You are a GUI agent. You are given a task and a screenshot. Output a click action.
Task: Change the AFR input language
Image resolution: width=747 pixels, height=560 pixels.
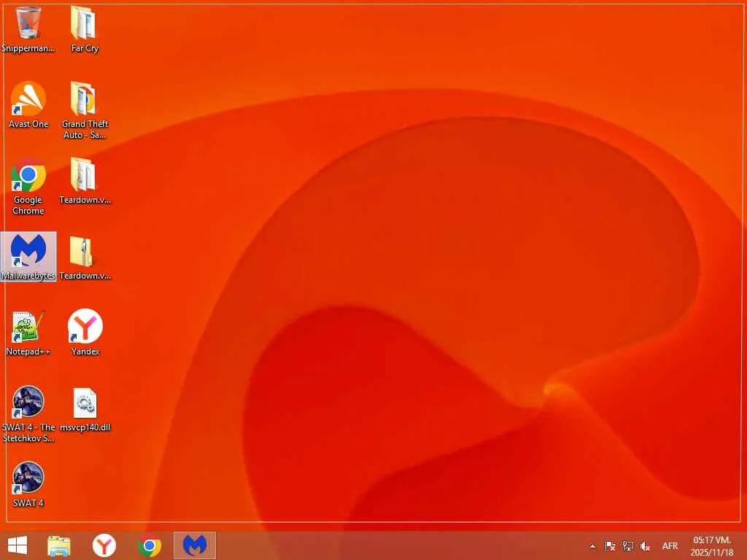pos(670,546)
